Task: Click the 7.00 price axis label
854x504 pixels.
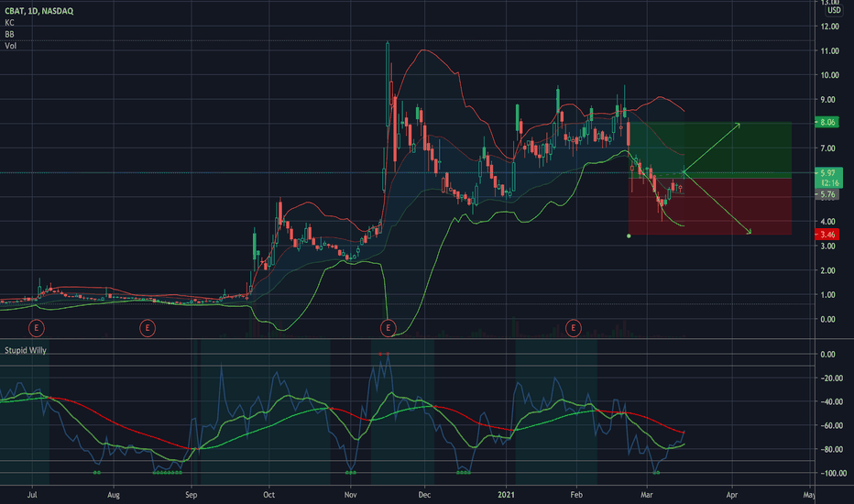Action: tap(829, 148)
